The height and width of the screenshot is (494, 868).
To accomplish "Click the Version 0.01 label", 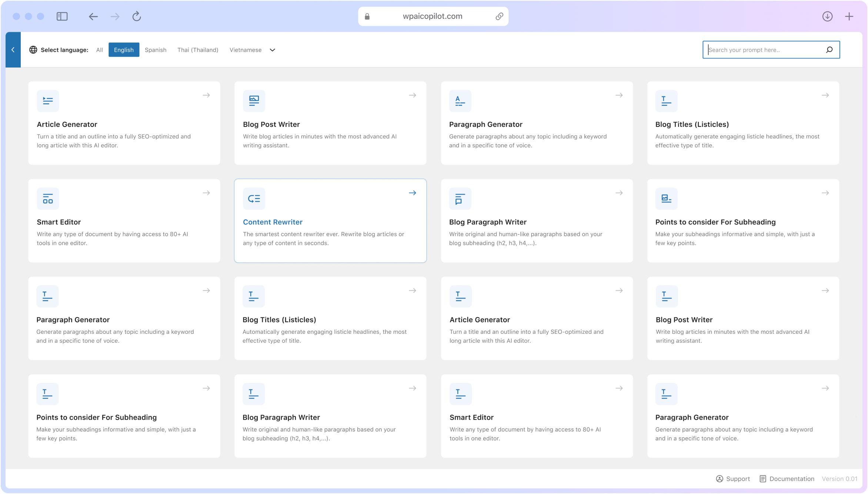I will [x=839, y=479].
